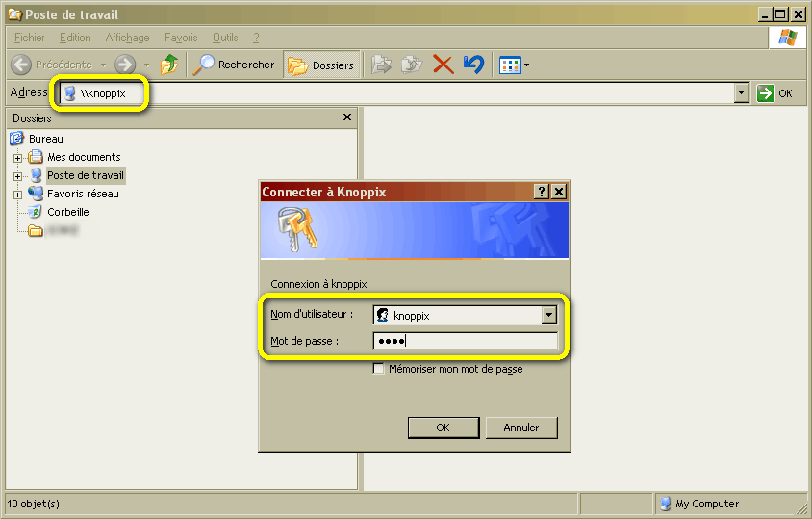Open the Fichier menu
The width and height of the screenshot is (812, 519).
(x=30, y=38)
